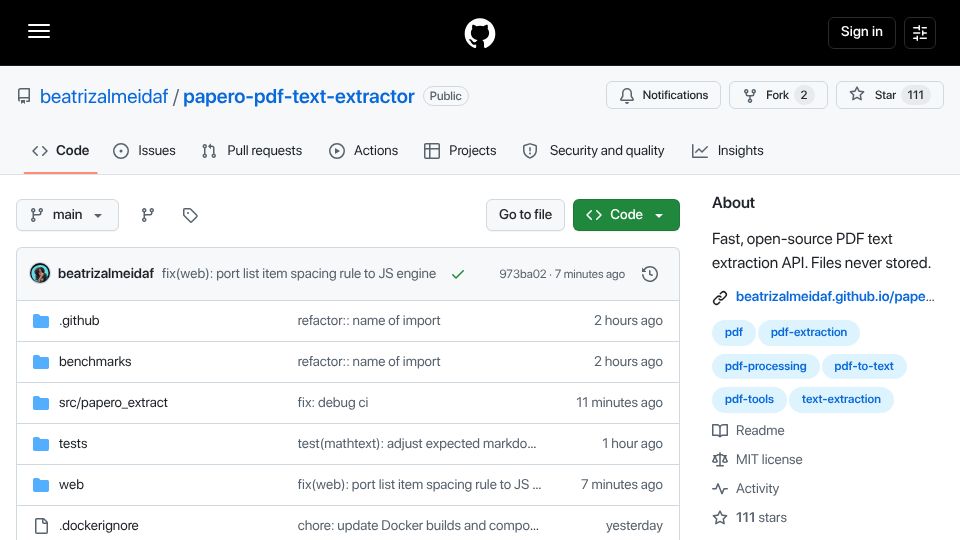Select the pdf-processing topic tag
960x540 pixels.
coord(765,366)
